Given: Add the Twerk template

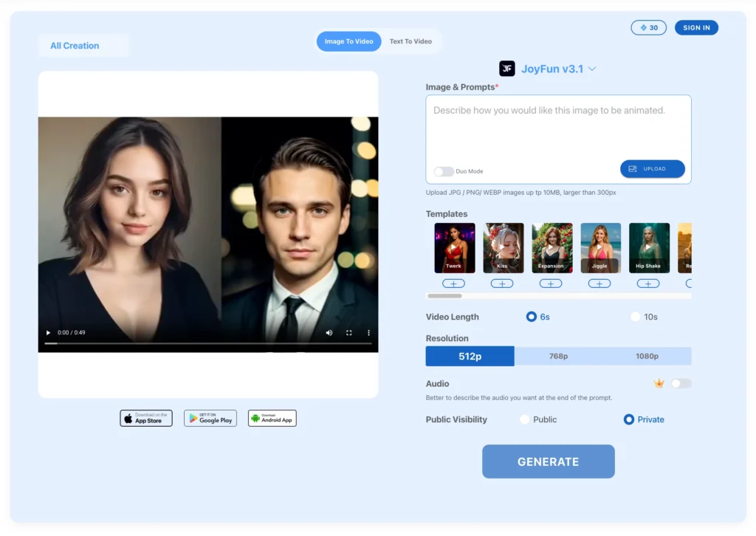Looking at the screenshot, I should pos(453,283).
